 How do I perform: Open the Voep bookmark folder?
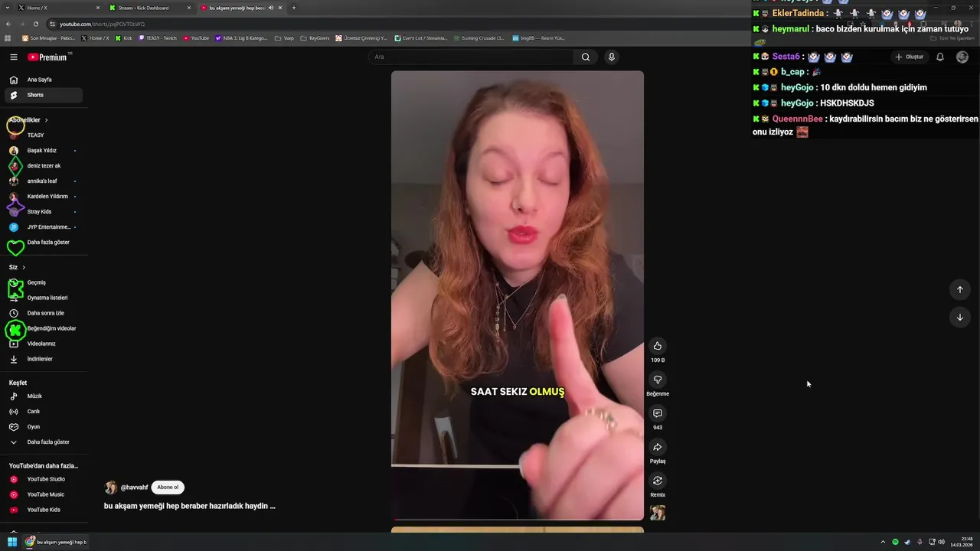(284, 37)
